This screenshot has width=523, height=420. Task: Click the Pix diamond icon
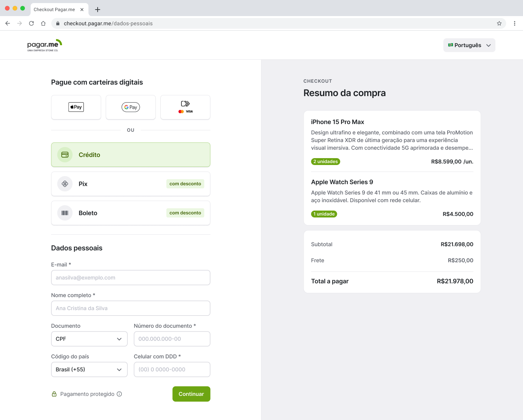coord(65,184)
